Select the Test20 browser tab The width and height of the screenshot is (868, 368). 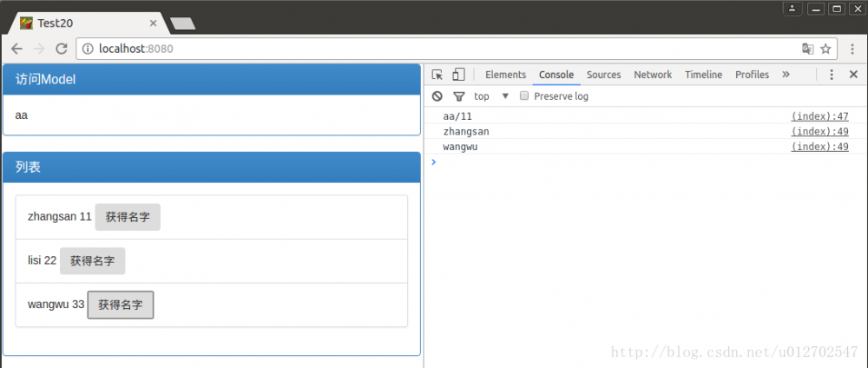(x=89, y=23)
